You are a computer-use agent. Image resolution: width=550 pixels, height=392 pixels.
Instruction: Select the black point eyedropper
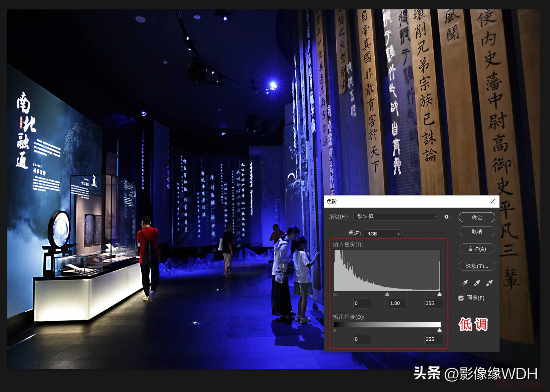tap(465, 283)
